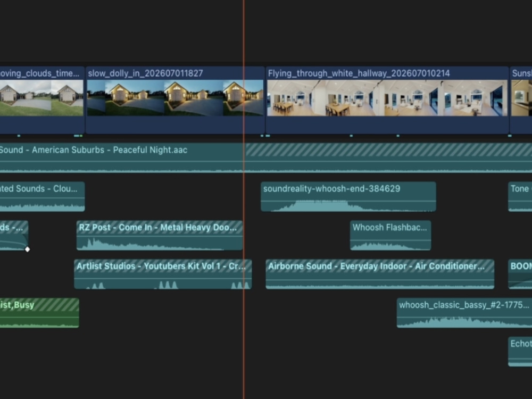Viewport: 532px width, 399px height.
Task: Select the whoosh_classic_bassy_#2 audio clip
Action: (x=464, y=313)
